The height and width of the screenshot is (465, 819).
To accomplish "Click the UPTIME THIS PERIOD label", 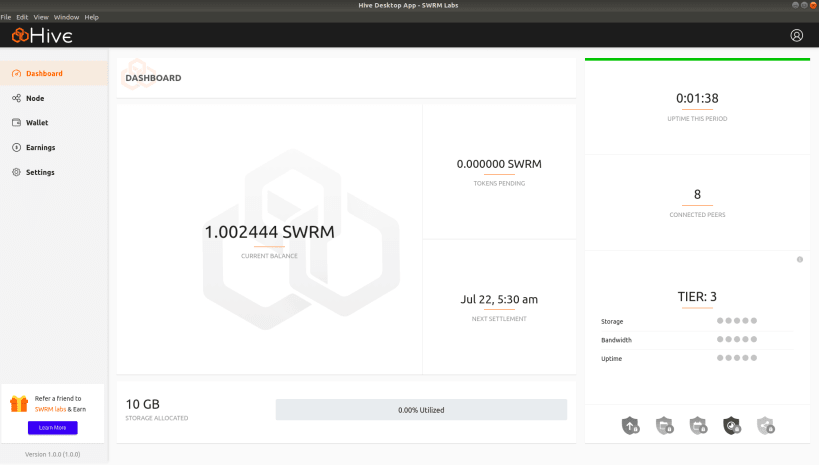I will click(x=697, y=119).
